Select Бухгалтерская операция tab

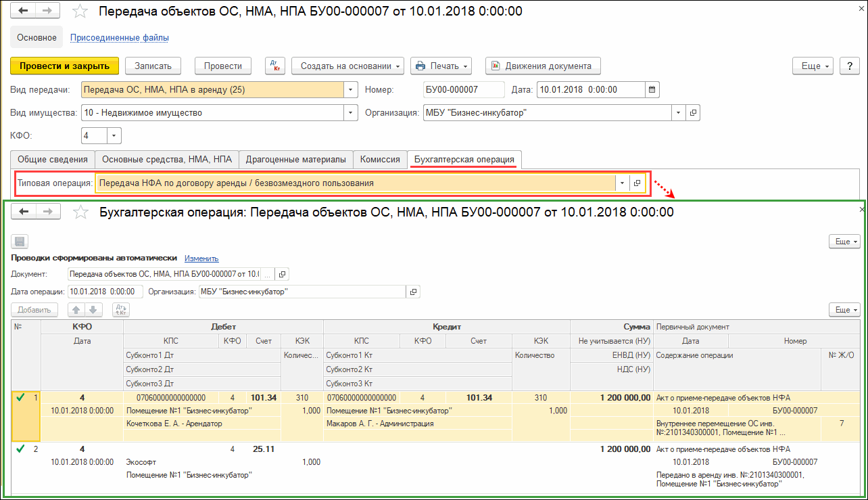[x=465, y=159]
